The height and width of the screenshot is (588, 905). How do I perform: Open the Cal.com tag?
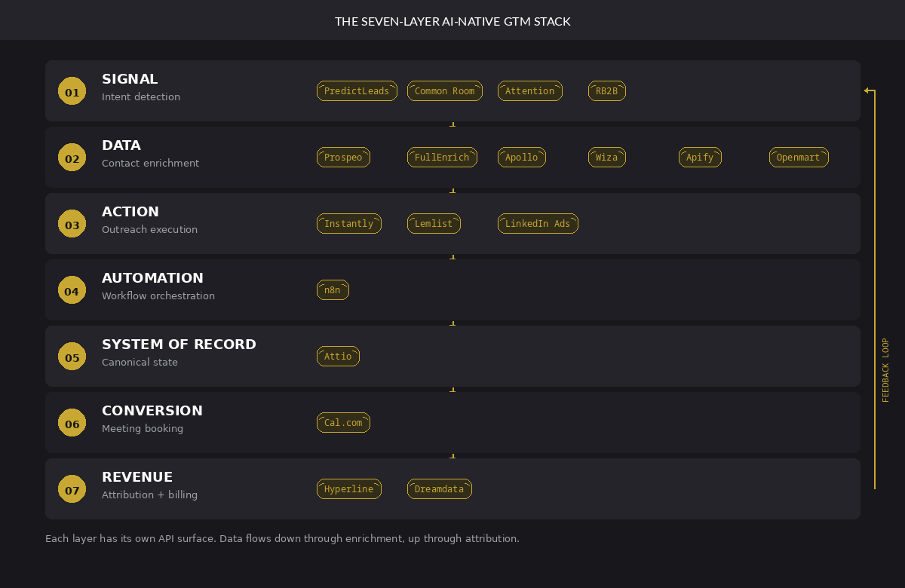click(343, 423)
